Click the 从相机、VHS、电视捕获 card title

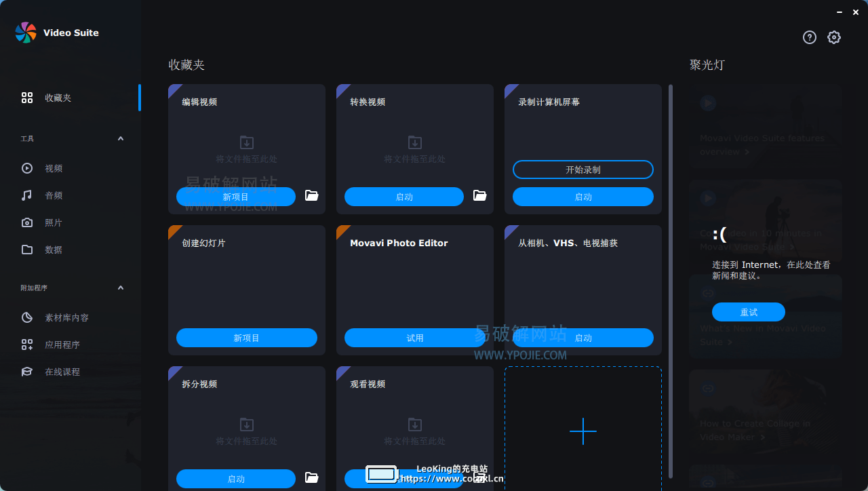click(568, 243)
